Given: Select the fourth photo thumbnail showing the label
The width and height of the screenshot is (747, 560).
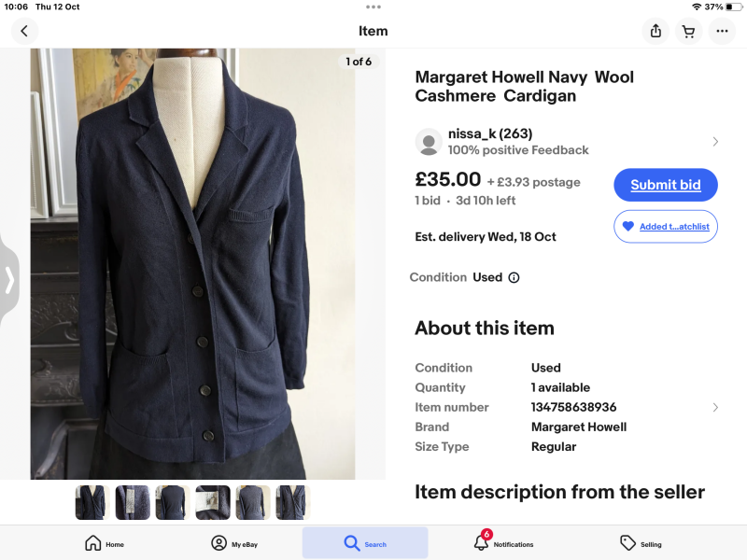Looking at the screenshot, I should tap(213, 502).
